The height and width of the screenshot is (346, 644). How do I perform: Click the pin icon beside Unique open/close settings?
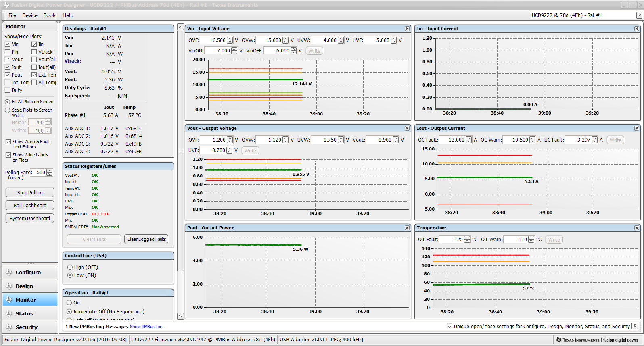(635, 326)
